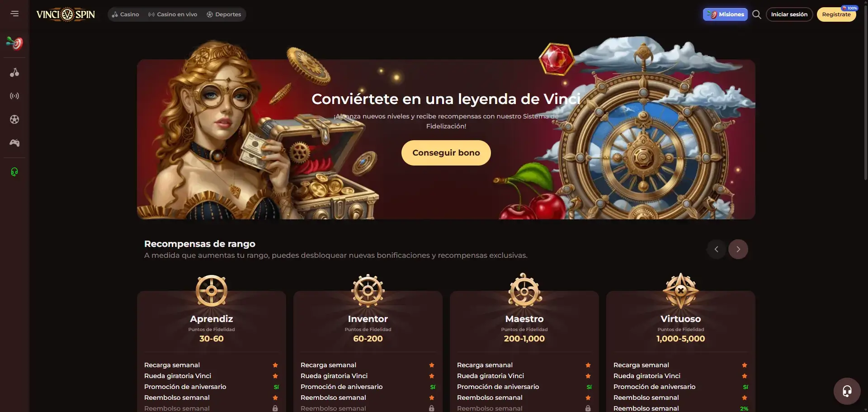Open the sports ball icon in sidebar
The image size is (868, 412).
[x=14, y=119]
